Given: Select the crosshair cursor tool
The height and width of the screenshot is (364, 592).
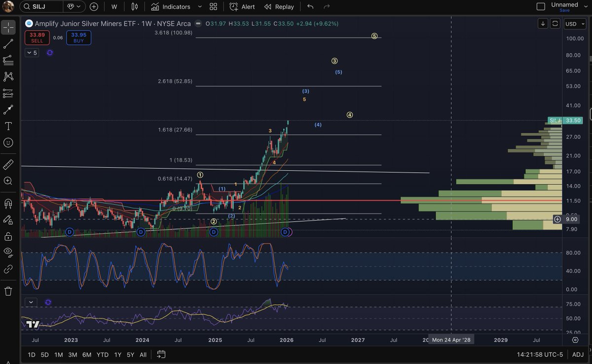Looking at the screenshot, I should (x=8, y=28).
